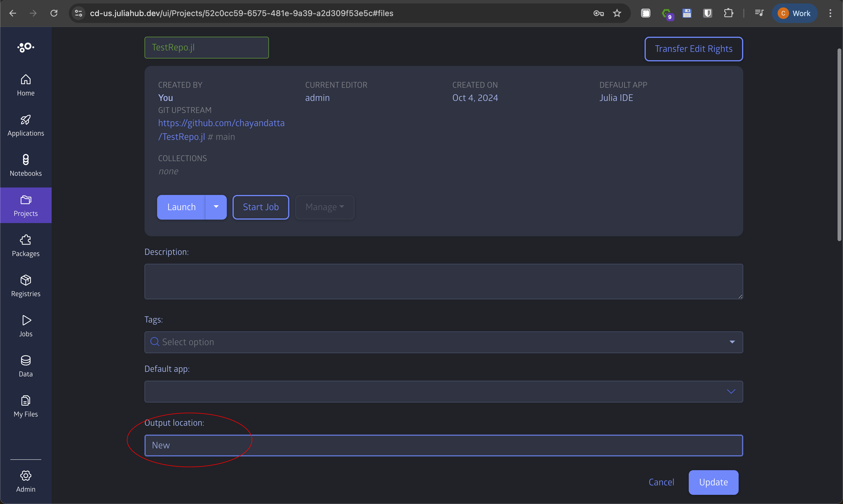Bookmark the page with the star icon

616,13
